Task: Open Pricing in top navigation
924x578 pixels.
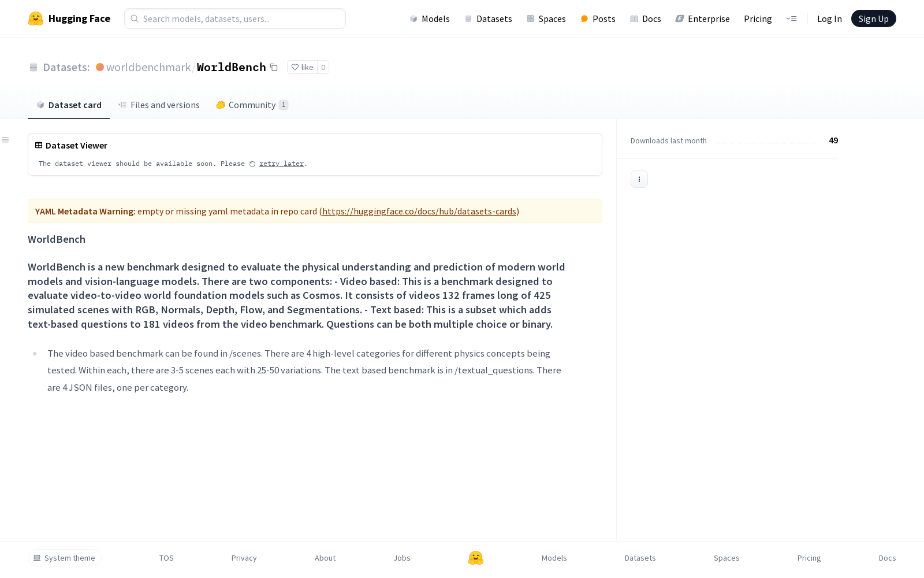Action: 758,19
